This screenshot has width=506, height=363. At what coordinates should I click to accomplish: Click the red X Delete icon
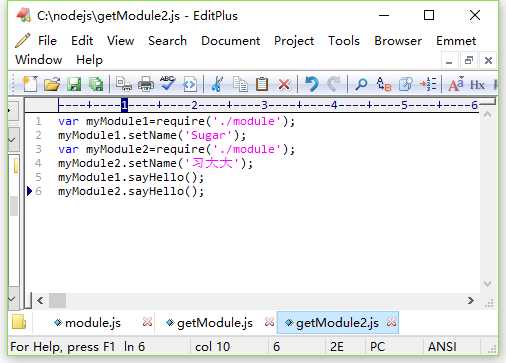pos(284,85)
